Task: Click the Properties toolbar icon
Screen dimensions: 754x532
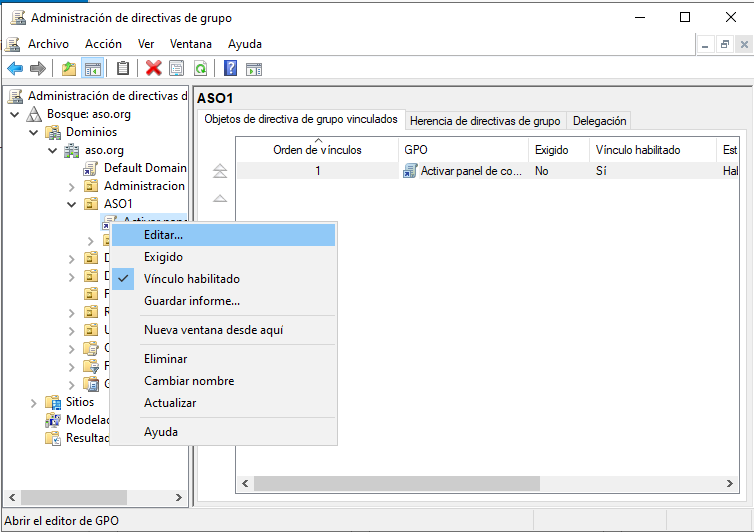Action: (x=177, y=68)
